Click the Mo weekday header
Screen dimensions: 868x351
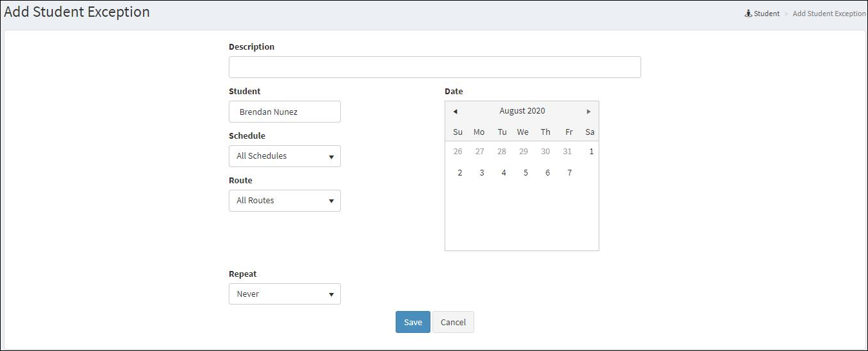(x=479, y=132)
